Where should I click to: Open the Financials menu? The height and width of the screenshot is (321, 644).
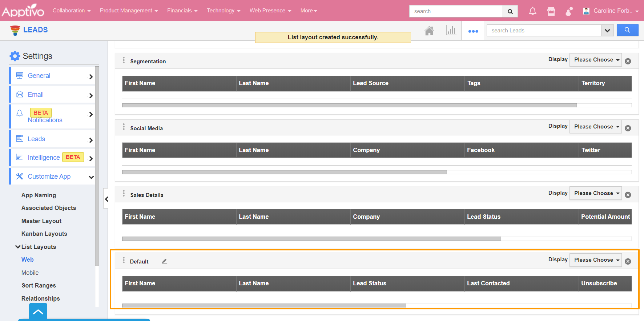point(182,11)
